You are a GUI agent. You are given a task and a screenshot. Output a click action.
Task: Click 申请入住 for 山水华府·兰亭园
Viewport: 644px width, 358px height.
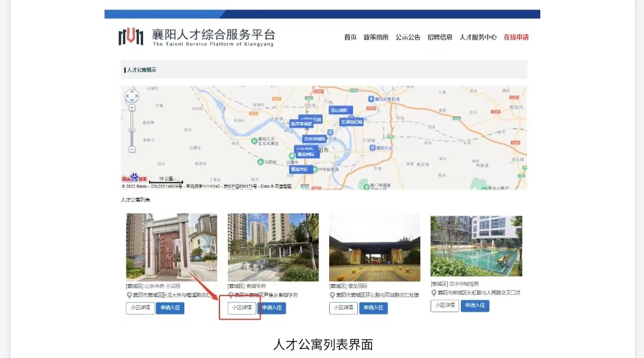(x=170, y=308)
